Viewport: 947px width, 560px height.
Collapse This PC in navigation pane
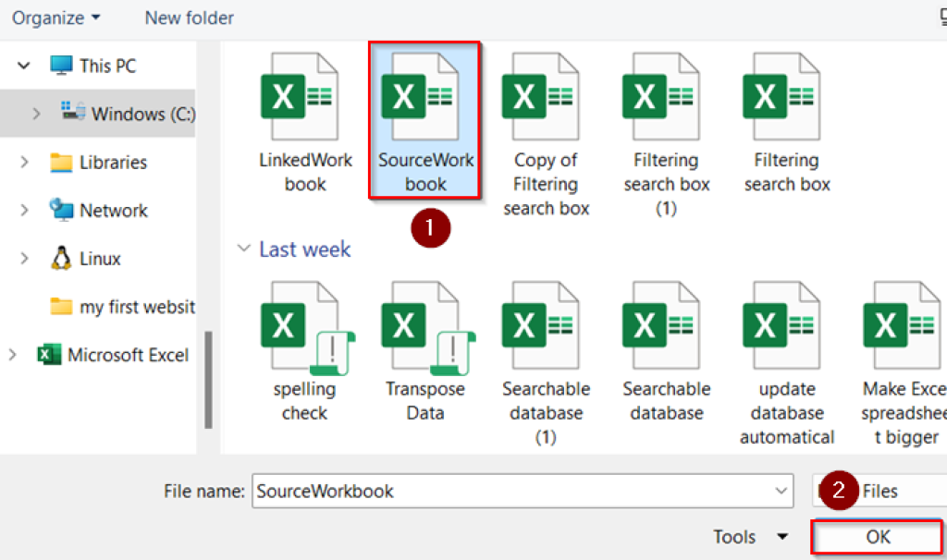[x=22, y=65]
